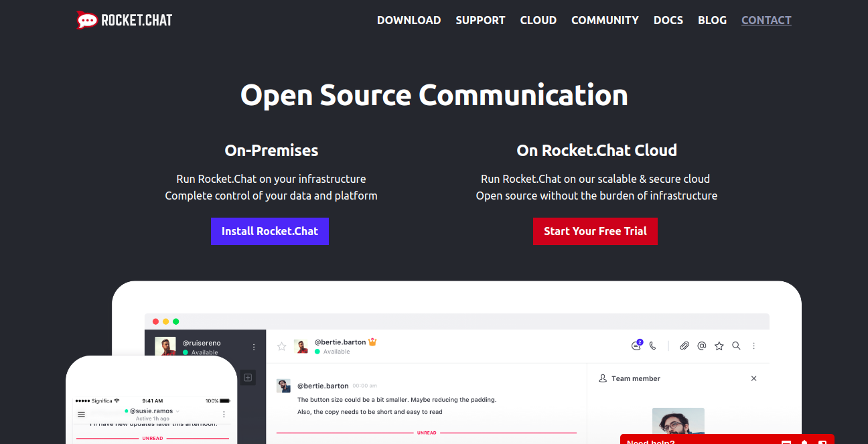Click the green window maximize dot

pos(176,321)
